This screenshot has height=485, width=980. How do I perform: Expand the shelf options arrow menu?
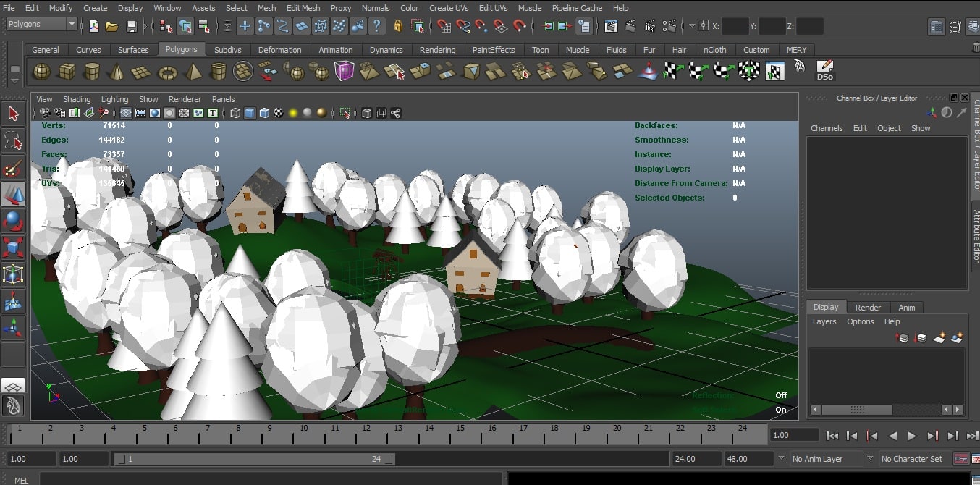(x=14, y=79)
